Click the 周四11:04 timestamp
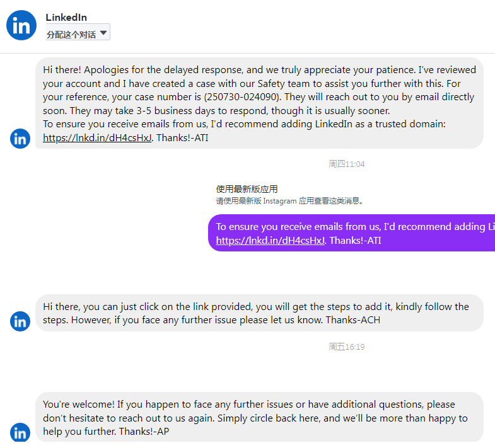This screenshot has height=448, width=495. [x=346, y=164]
